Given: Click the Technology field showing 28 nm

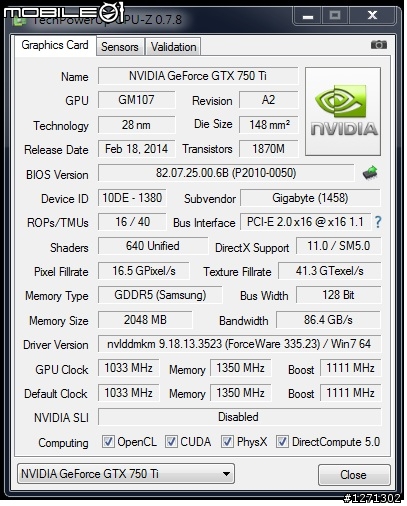Looking at the screenshot, I should (x=136, y=125).
